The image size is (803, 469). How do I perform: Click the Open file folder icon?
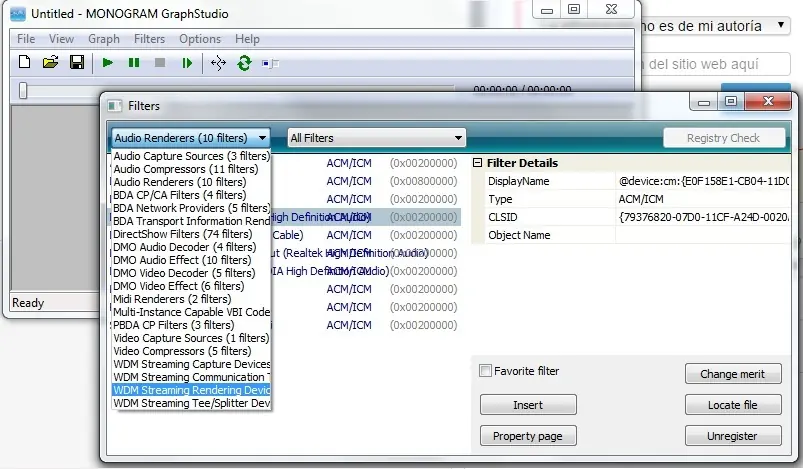click(x=50, y=62)
